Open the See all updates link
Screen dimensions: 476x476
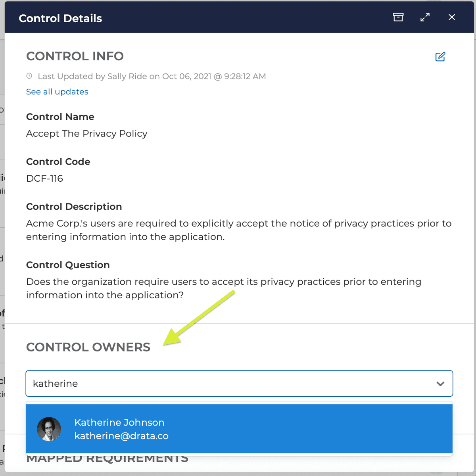(x=57, y=92)
